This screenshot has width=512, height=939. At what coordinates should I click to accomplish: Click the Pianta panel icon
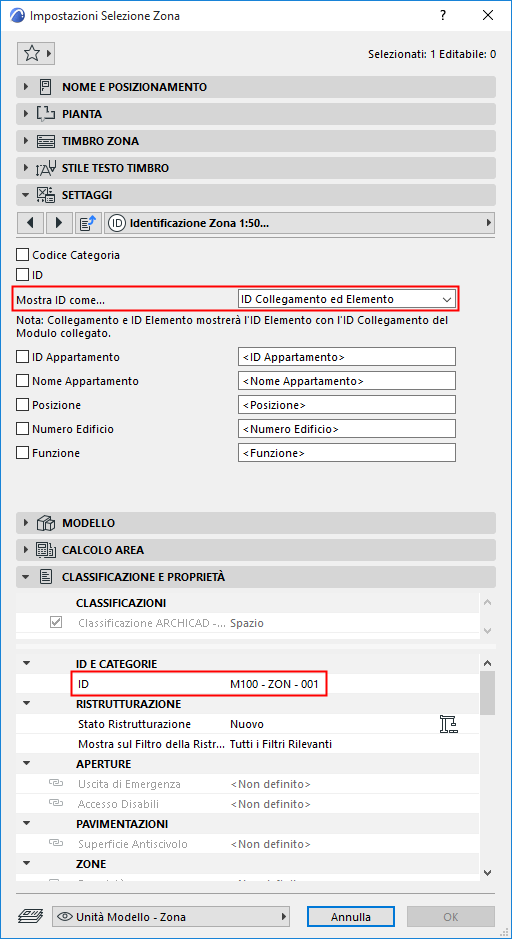tap(46, 114)
